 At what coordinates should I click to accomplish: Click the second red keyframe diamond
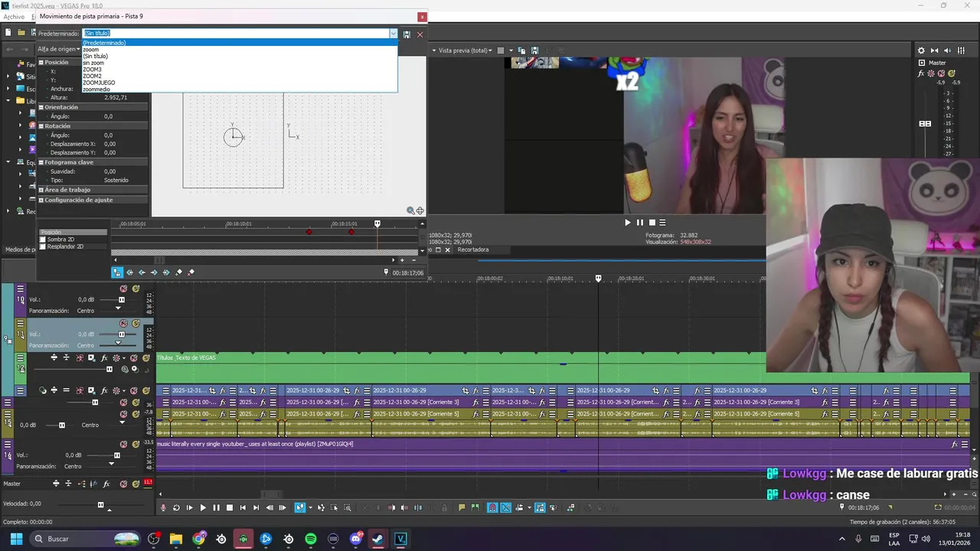click(x=351, y=232)
